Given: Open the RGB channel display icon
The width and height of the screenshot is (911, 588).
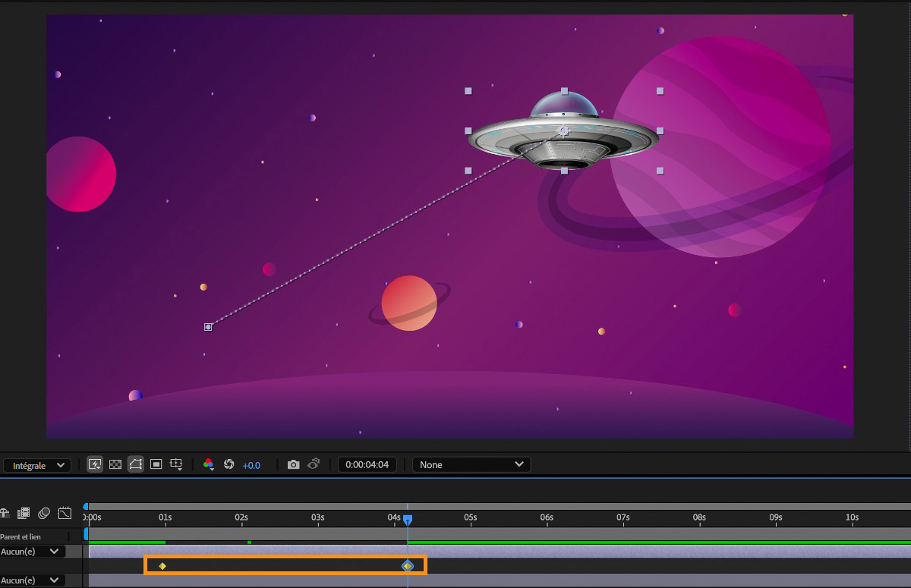Looking at the screenshot, I should [208, 464].
